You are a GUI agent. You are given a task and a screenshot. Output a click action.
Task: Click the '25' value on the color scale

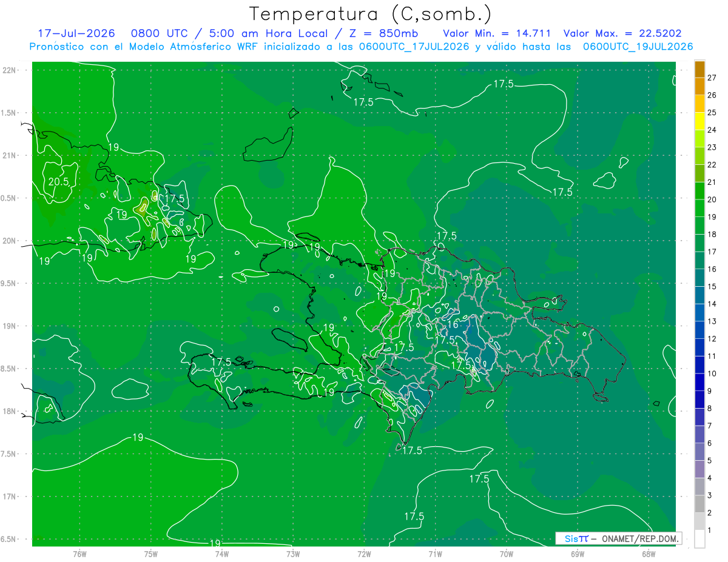[x=712, y=112]
